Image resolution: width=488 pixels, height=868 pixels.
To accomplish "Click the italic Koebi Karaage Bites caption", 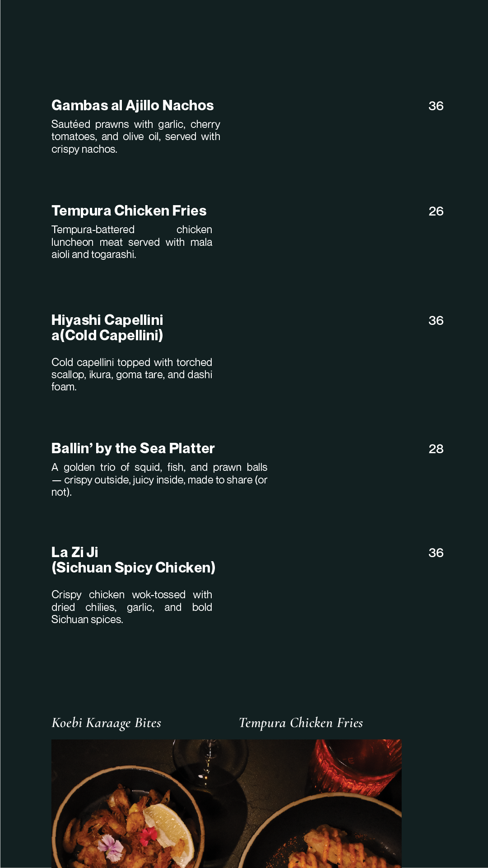I will coord(106,723).
